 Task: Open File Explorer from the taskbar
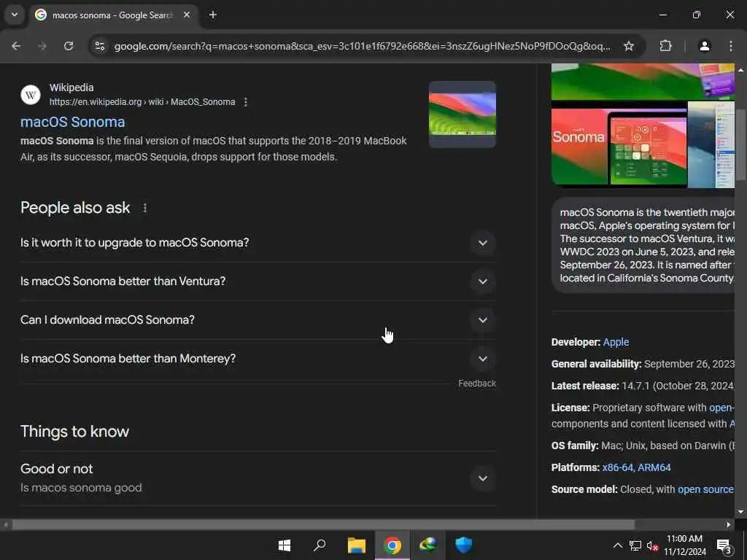[x=356, y=545]
